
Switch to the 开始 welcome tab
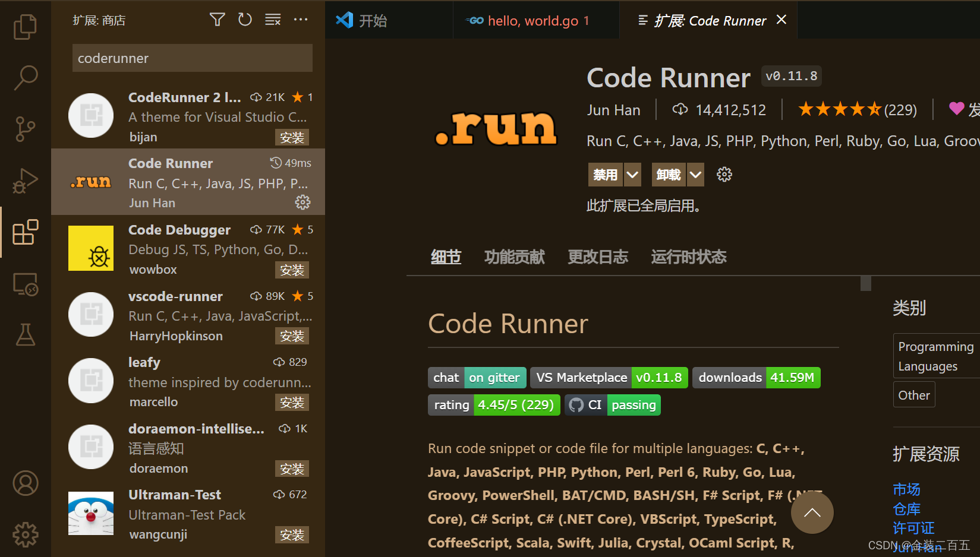click(389, 20)
